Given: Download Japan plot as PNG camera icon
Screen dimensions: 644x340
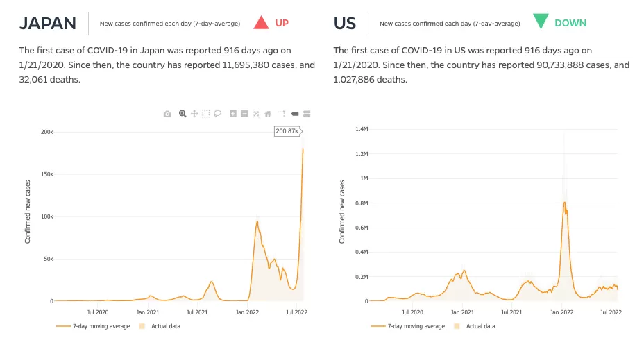Looking at the screenshot, I should (x=167, y=114).
